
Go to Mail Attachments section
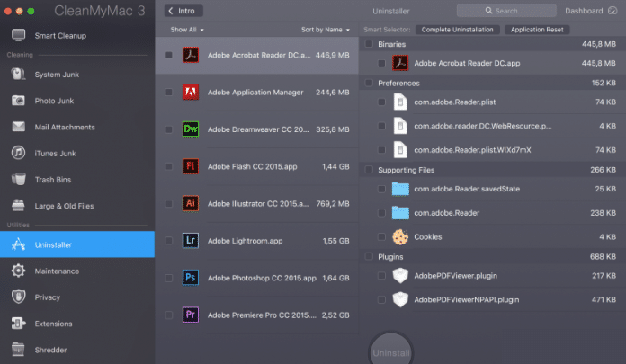(x=77, y=127)
